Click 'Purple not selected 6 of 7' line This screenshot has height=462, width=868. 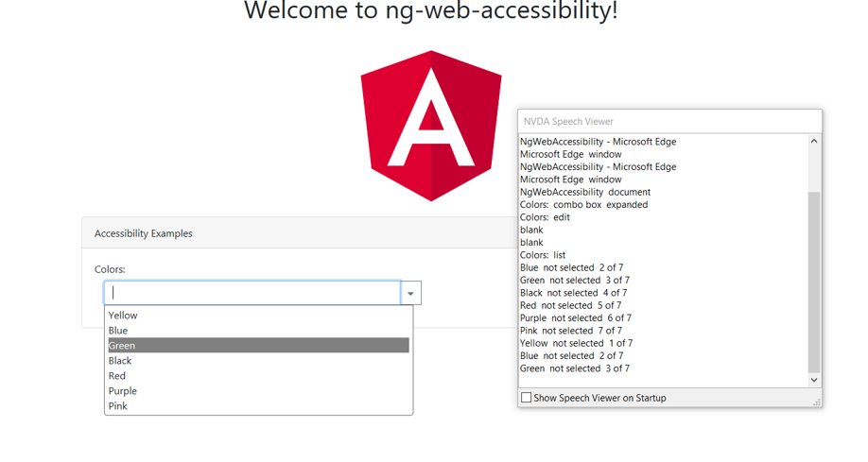point(575,318)
